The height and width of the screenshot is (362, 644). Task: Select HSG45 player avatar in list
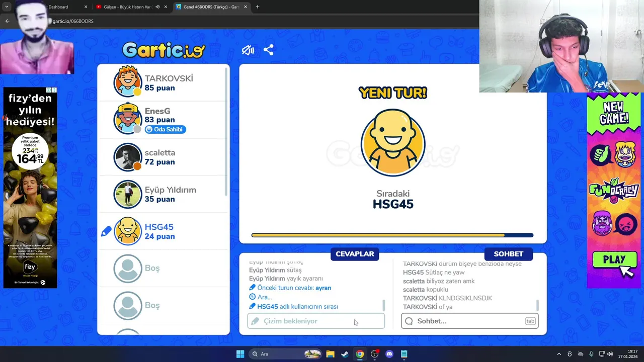(128, 231)
